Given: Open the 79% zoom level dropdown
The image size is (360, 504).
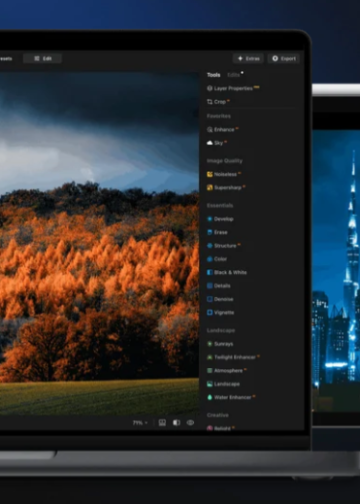Looking at the screenshot, I should point(140,423).
